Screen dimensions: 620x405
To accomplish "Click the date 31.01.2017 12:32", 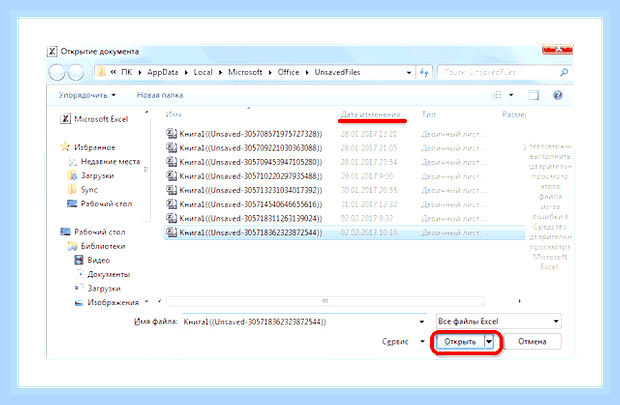I will click(369, 204).
